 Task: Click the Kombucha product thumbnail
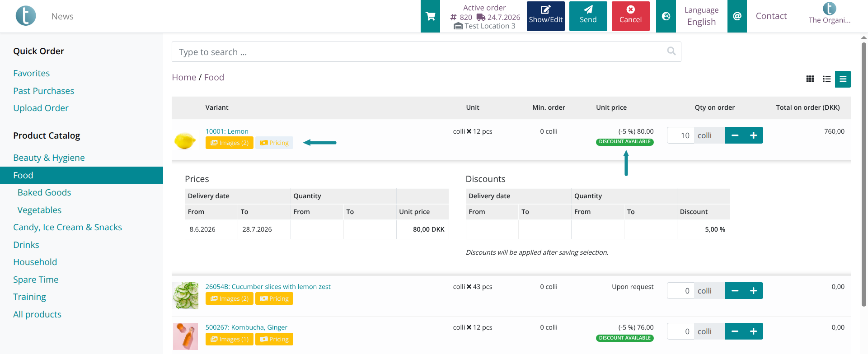tap(185, 336)
